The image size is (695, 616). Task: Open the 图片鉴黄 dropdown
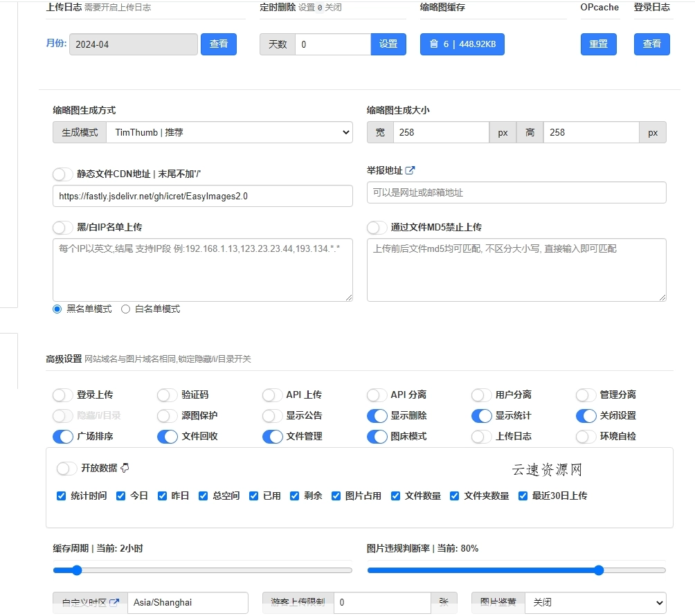tap(595, 602)
